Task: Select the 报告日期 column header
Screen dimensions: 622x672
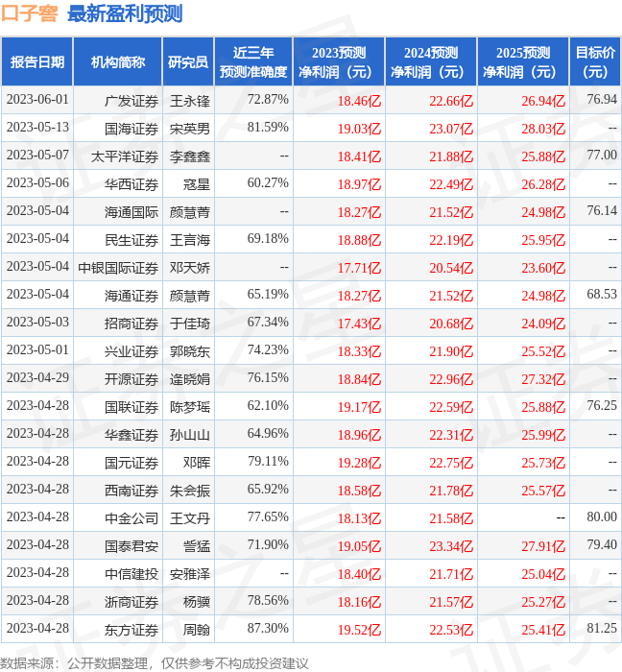Action: [x=37, y=62]
